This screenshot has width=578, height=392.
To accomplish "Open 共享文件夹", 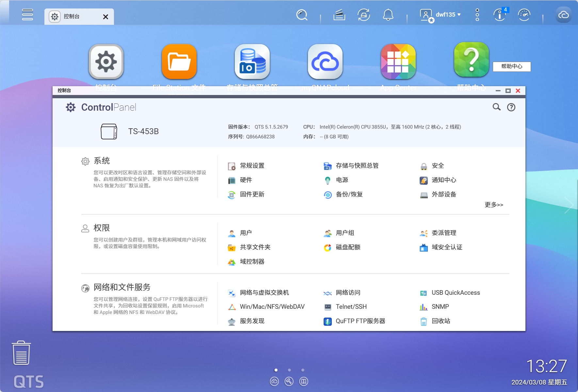I will [249, 247].
